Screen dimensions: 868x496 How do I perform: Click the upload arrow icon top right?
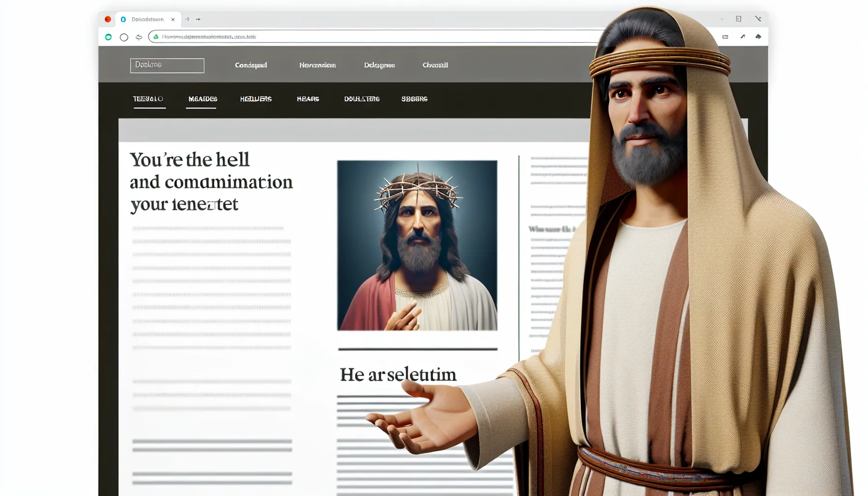pos(759,36)
